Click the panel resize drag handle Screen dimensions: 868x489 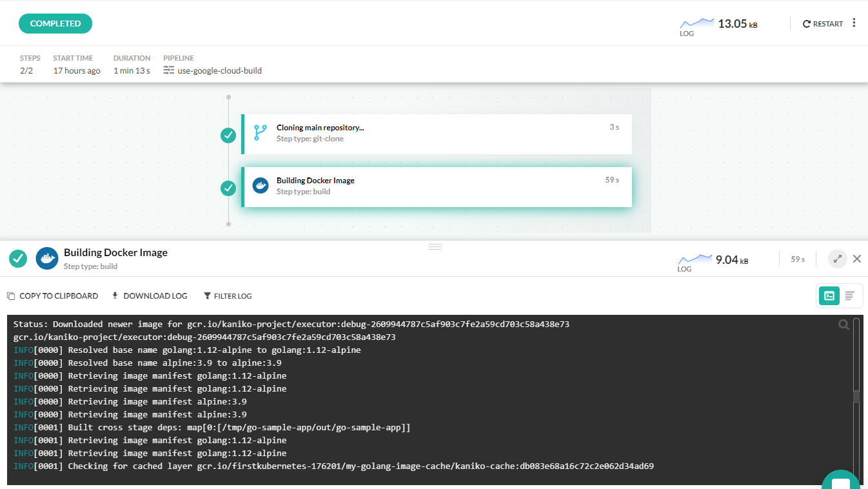coord(435,246)
